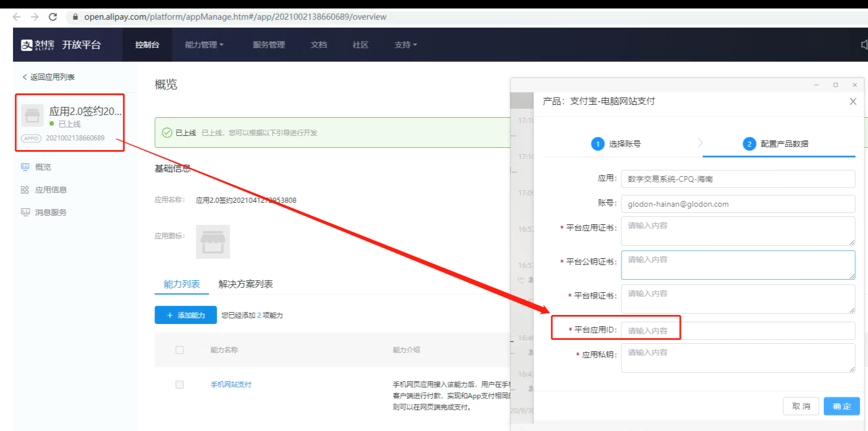This screenshot has height=431, width=868.
Task: Click the 平台应用ID input field
Action: click(x=737, y=331)
